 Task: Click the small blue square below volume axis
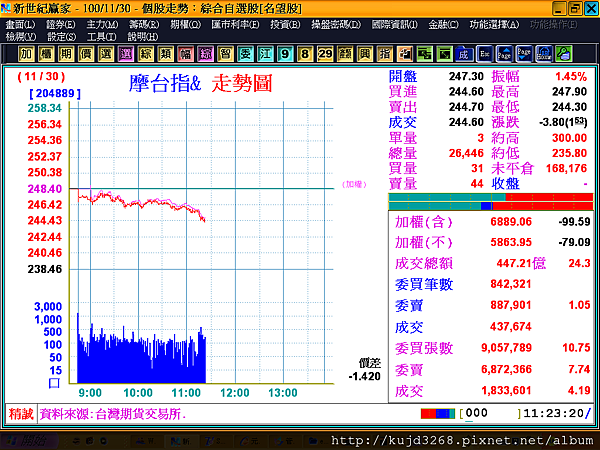point(54,383)
